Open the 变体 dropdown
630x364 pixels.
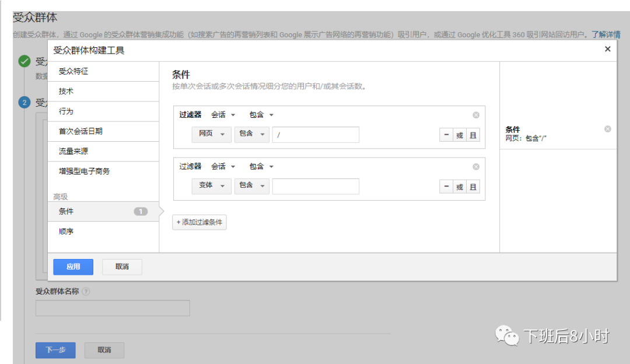pyautogui.click(x=211, y=186)
